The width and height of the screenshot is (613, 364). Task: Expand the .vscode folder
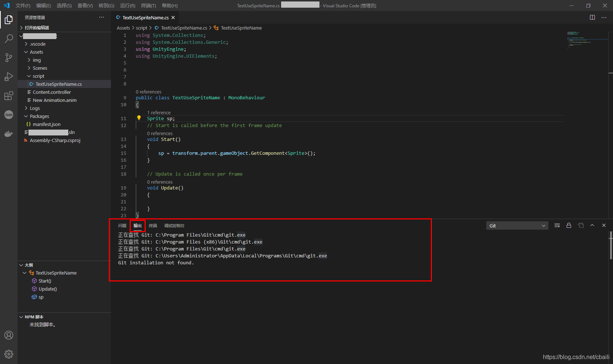tap(26, 44)
